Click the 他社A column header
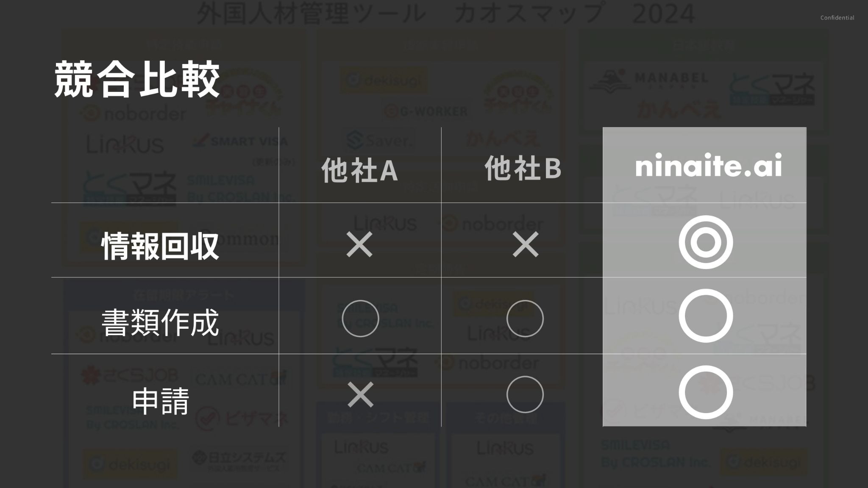The height and width of the screenshot is (488, 868). point(359,170)
